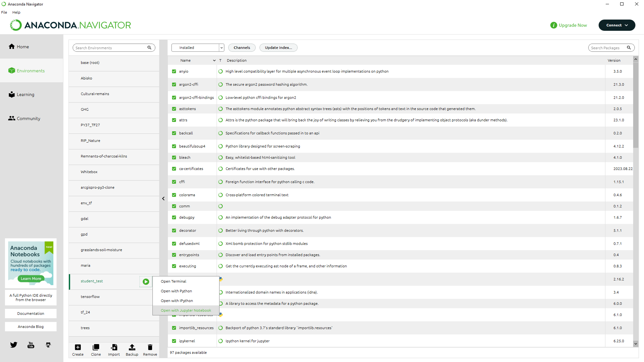Click the Backup environment icon
The height and width of the screenshot is (362, 644).
click(132, 347)
